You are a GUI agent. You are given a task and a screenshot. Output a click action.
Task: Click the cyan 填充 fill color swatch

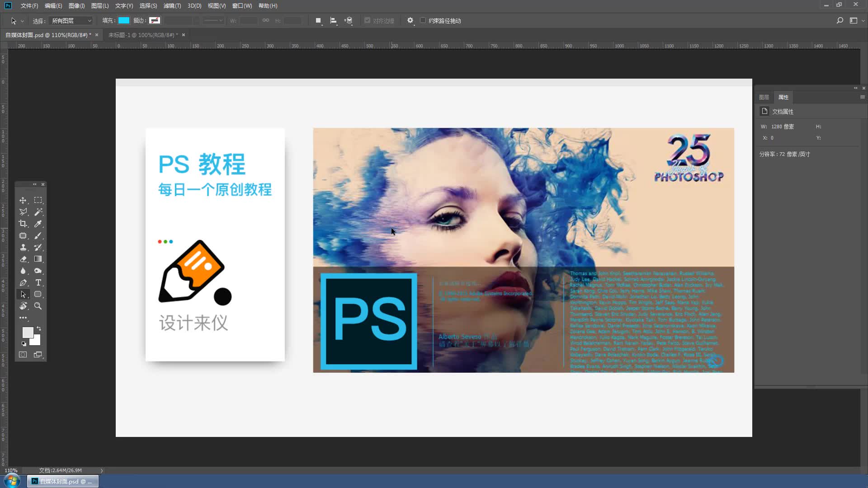click(123, 20)
